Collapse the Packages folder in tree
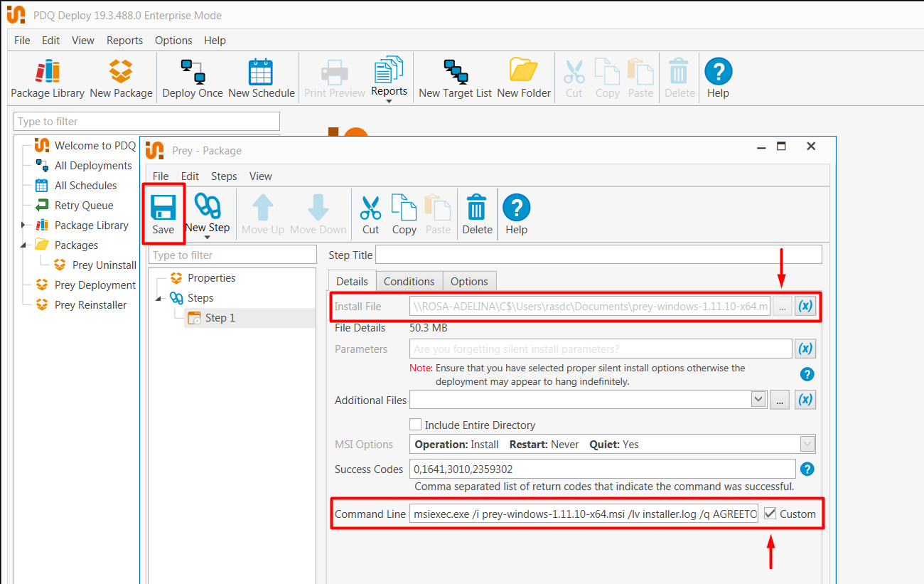Viewport: 924px width, 584px height. point(23,245)
